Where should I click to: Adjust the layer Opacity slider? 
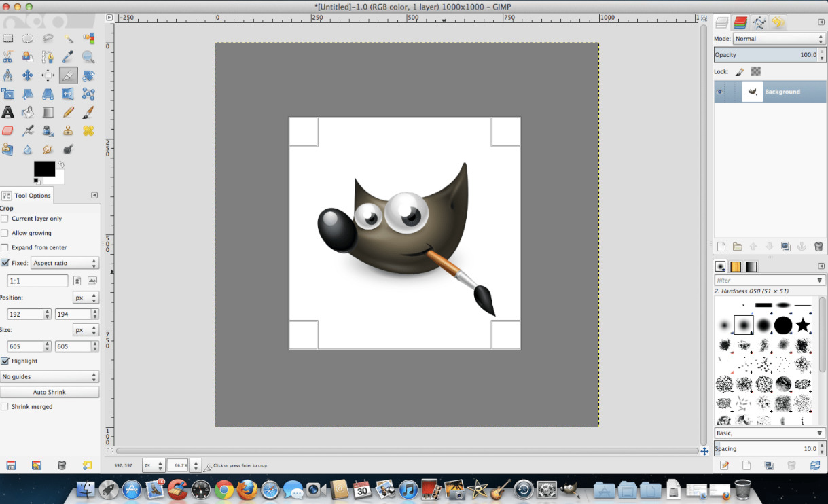tap(770, 55)
